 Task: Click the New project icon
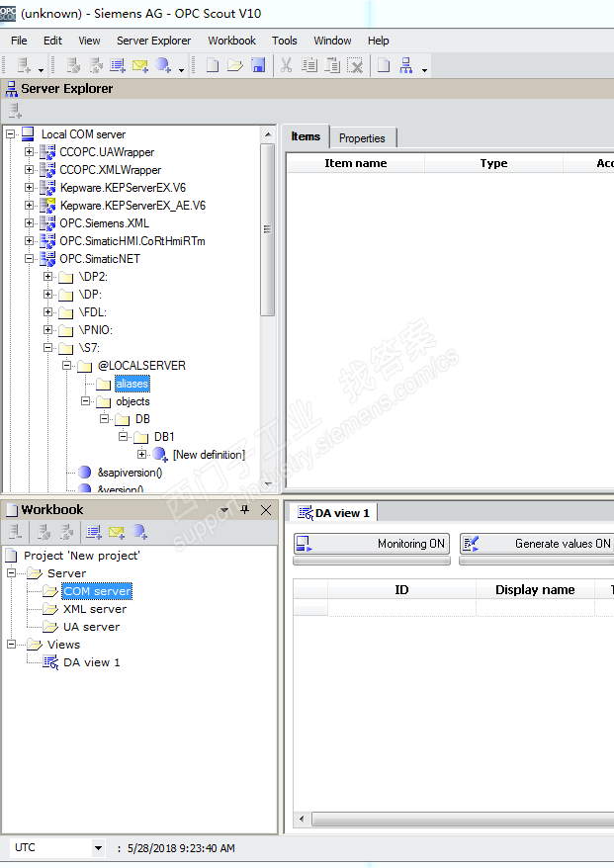(212, 65)
